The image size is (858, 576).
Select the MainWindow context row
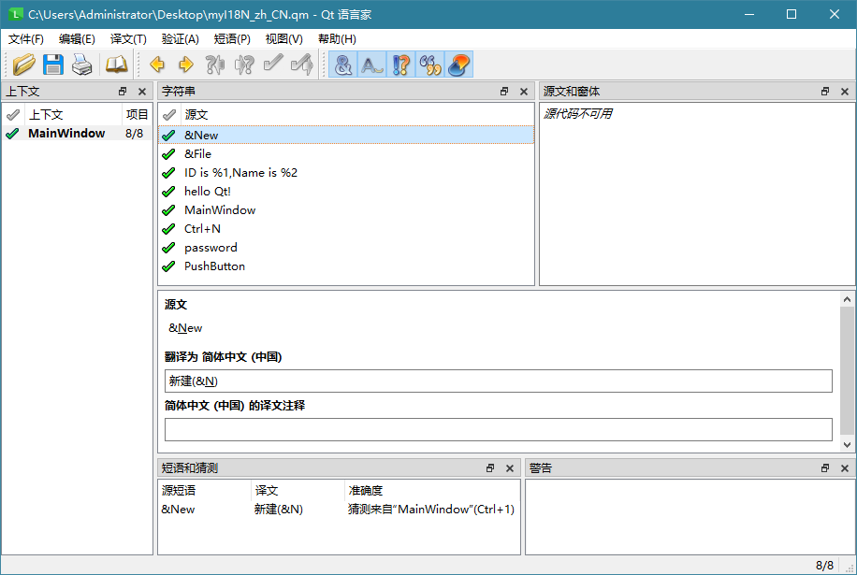pyautogui.click(x=77, y=133)
